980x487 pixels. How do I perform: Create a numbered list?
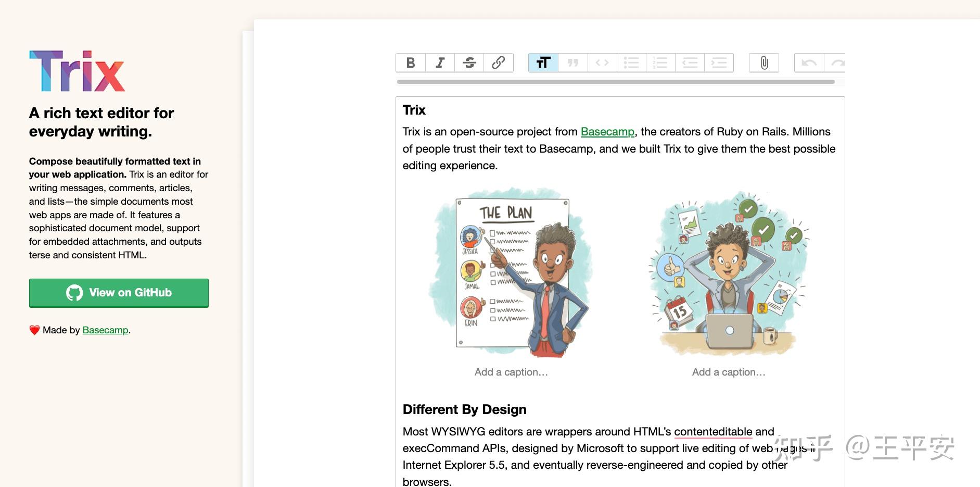[660, 63]
